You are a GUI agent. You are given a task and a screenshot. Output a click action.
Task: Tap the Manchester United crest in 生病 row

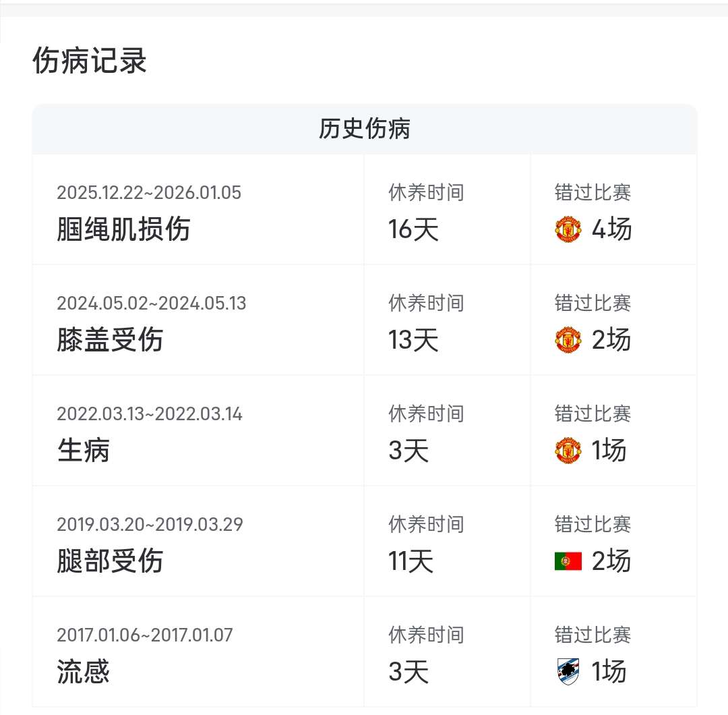point(568,451)
